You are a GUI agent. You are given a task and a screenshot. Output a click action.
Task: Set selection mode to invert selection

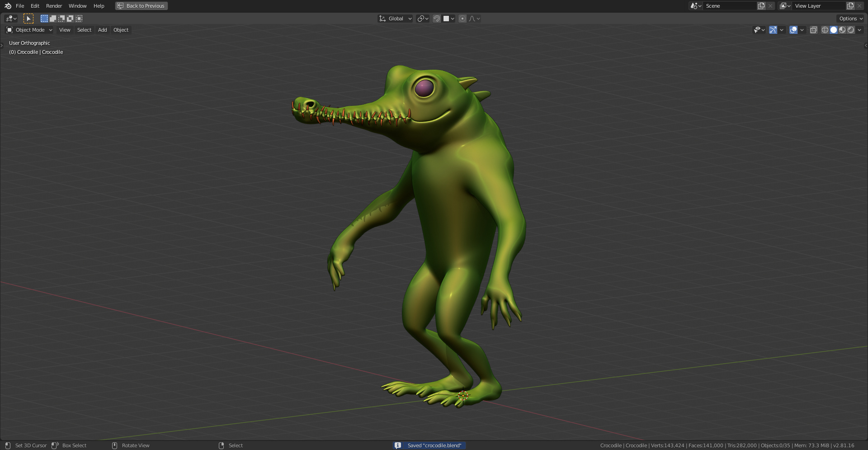click(x=70, y=19)
